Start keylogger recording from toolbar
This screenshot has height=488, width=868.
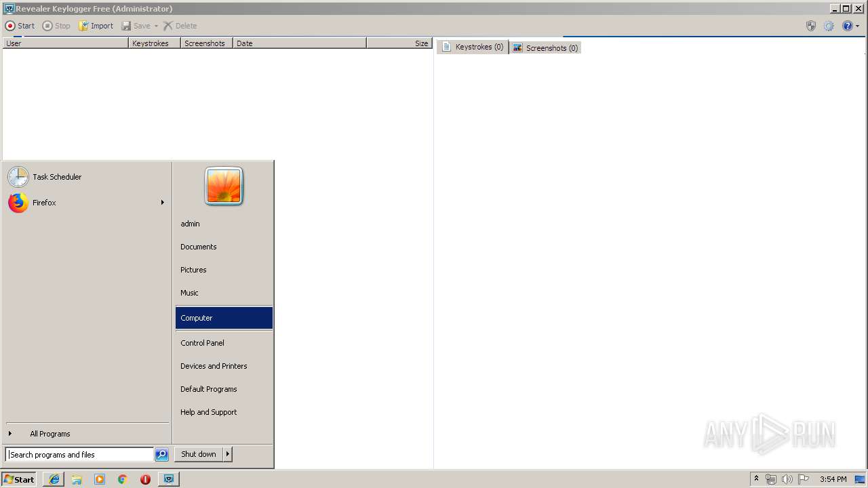coord(20,26)
